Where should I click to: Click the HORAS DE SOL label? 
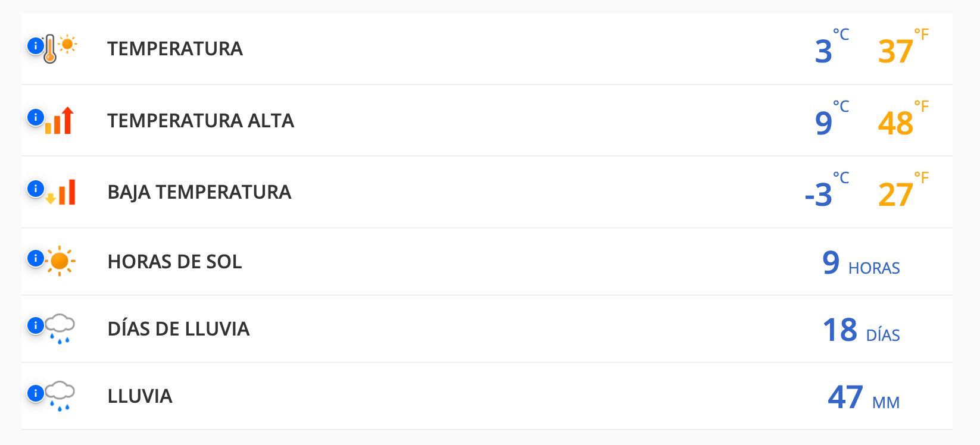(174, 262)
